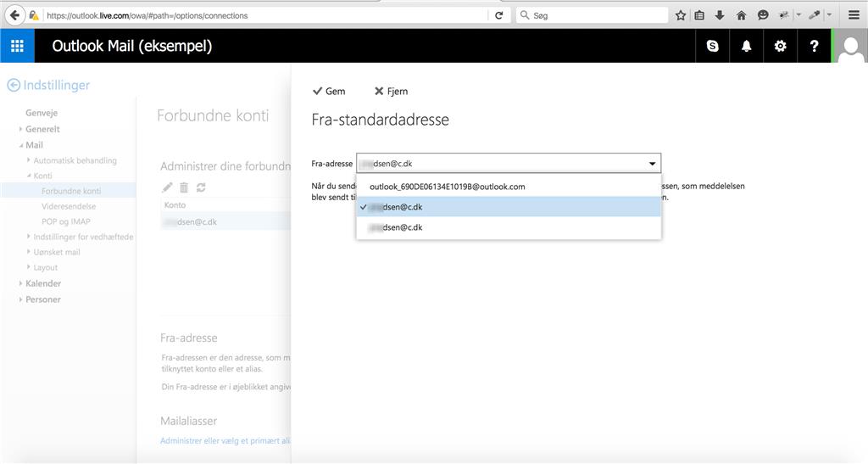868x464 pixels.
Task: Click the Fra-standardadresse heading
Action: click(381, 120)
